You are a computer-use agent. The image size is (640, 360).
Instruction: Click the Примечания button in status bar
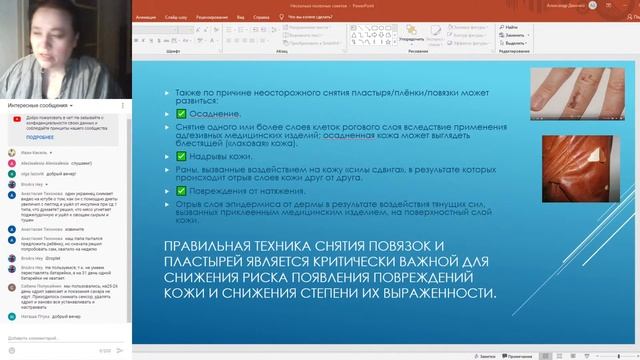pos(517,356)
